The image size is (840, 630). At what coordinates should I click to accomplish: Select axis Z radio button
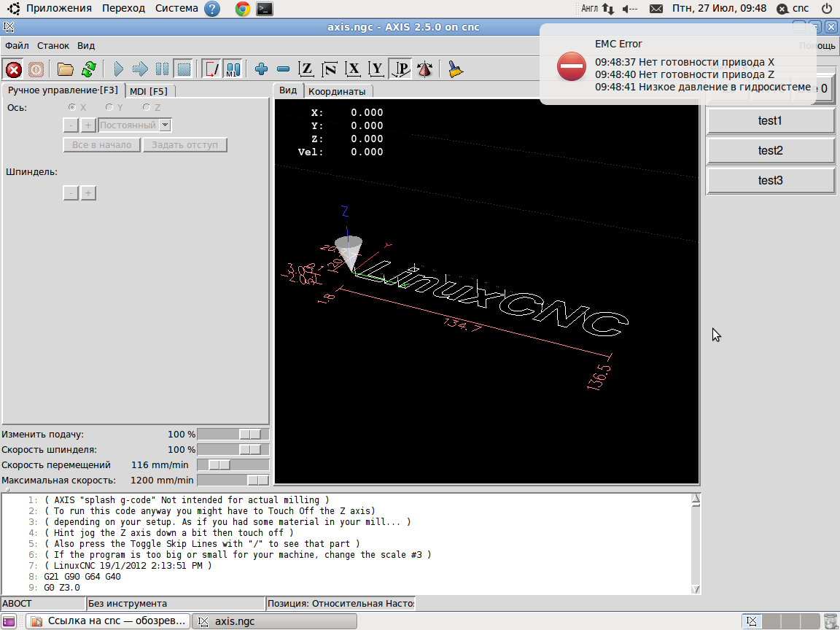click(147, 107)
